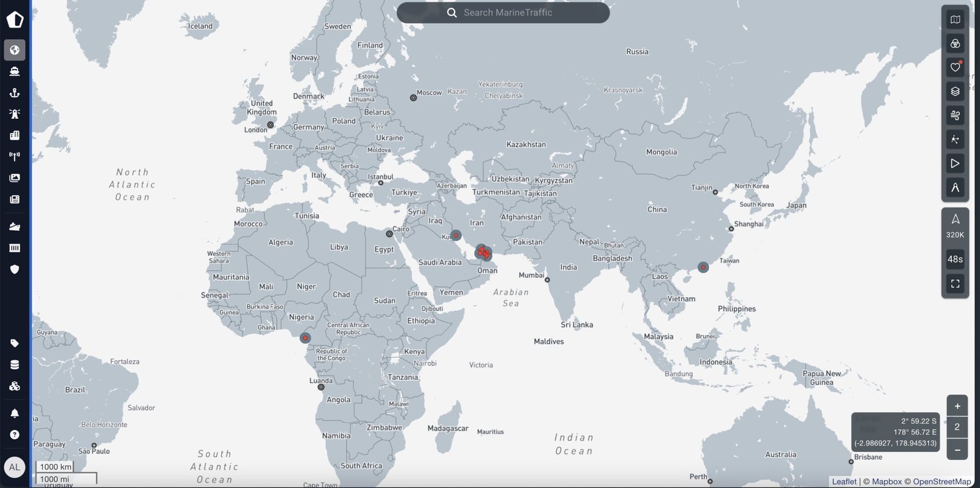The width and height of the screenshot is (980, 488).
Task: Toggle the wind weather overlay
Action: tap(955, 115)
